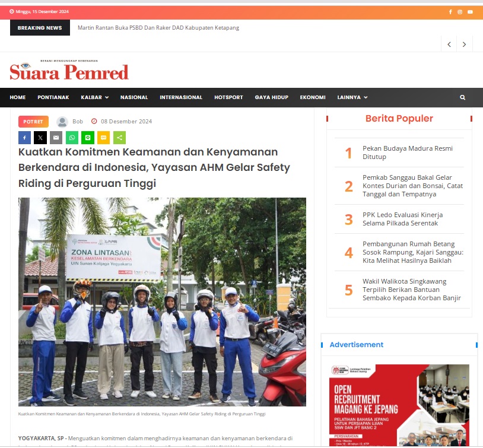Open popular news Pembangunan Rumah Betang
This screenshot has width=483, height=448.
click(x=413, y=252)
